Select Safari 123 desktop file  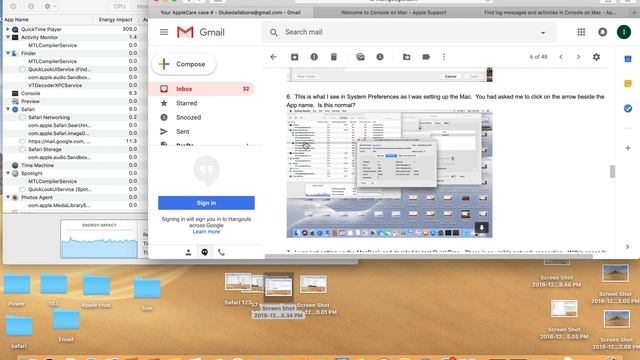238,289
